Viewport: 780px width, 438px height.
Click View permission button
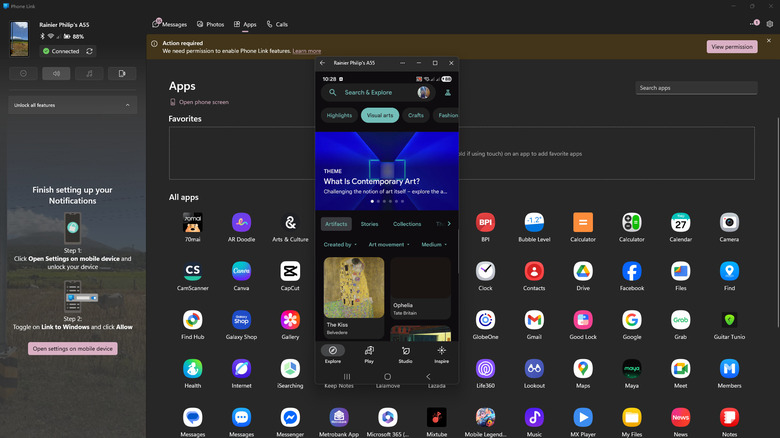(x=732, y=47)
